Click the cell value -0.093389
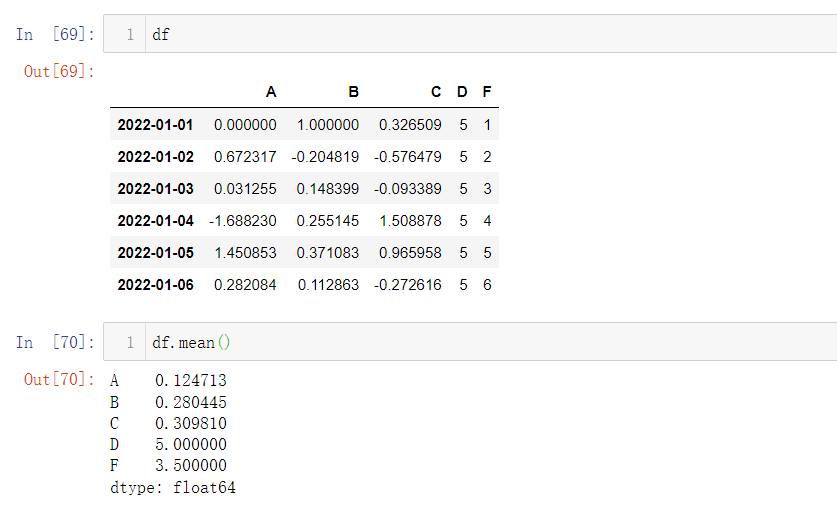 (x=408, y=188)
